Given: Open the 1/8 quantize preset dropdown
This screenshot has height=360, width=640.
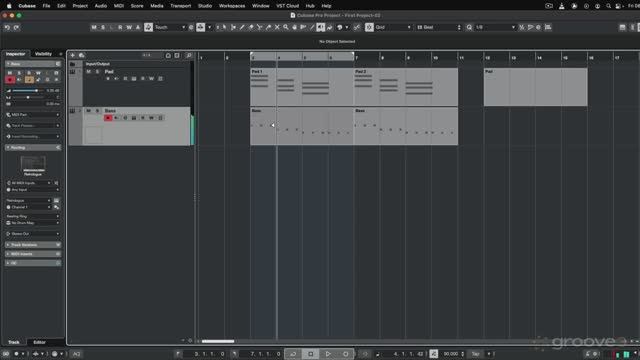Looking at the screenshot, I should coord(495,27).
